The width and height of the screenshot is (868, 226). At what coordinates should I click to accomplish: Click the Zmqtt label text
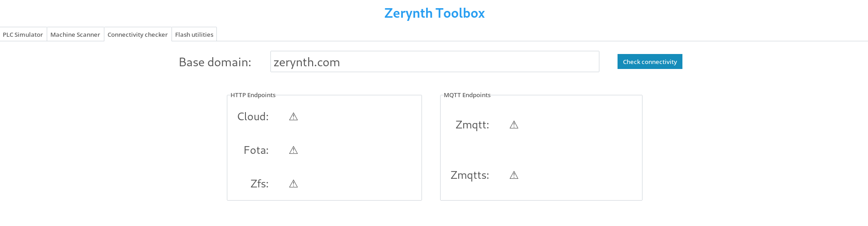point(472,125)
